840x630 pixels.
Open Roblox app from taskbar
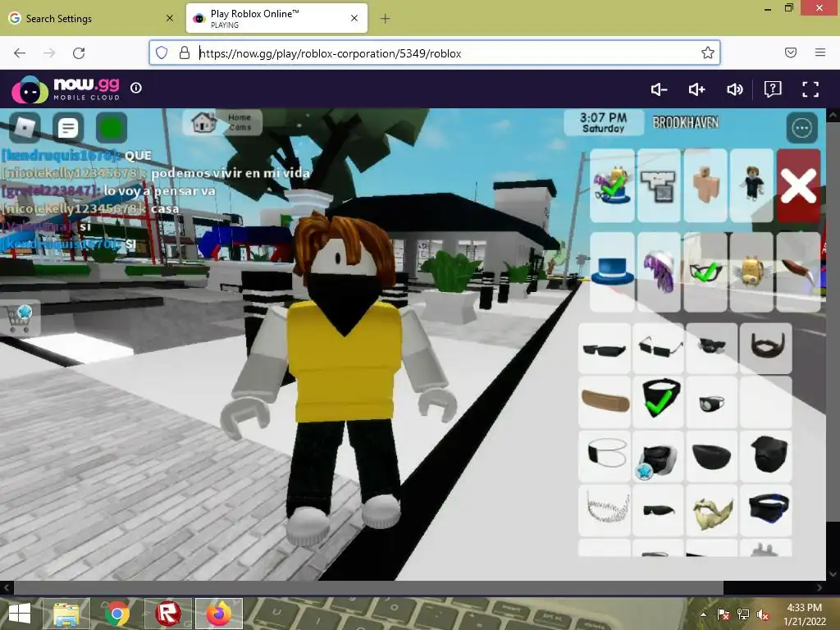tap(167, 614)
